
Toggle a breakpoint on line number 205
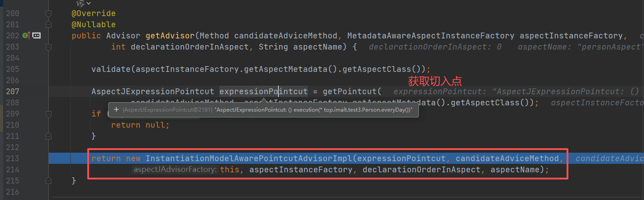coord(13,69)
